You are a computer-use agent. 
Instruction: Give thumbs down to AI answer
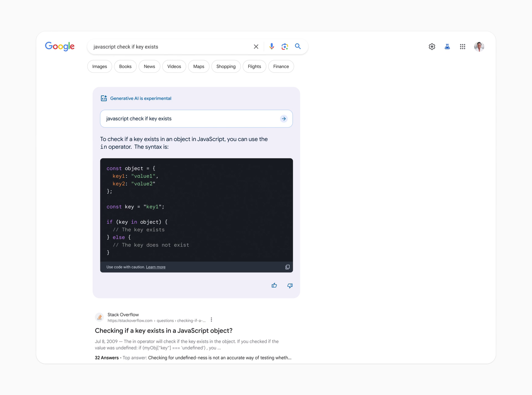pyautogui.click(x=290, y=286)
